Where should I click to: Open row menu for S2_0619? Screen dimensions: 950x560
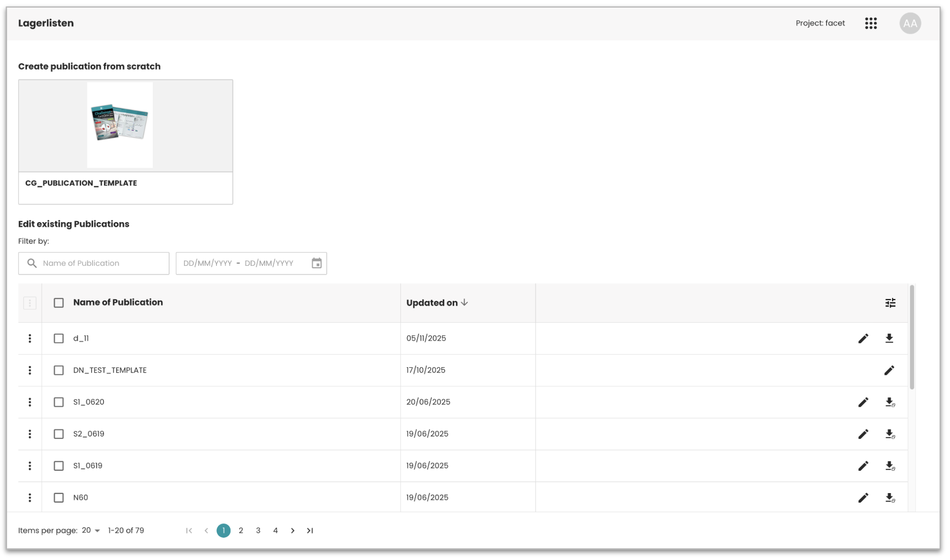(30, 434)
